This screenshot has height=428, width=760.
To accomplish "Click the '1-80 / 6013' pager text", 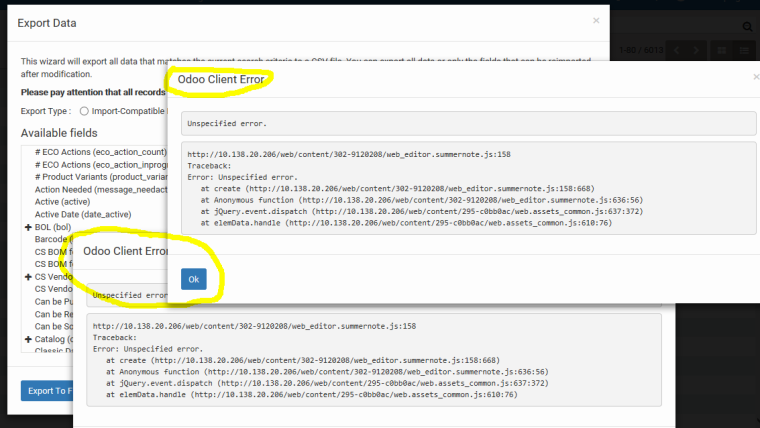I will 641,50.
